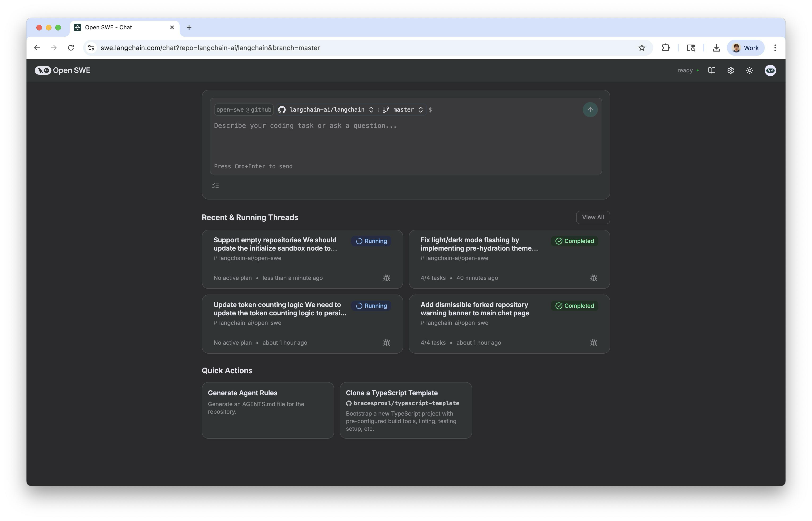The height and width of the screenshot is (521, 812).
Task: Click 'less than a minute ago' timestamp
Action: pos(292,278)
